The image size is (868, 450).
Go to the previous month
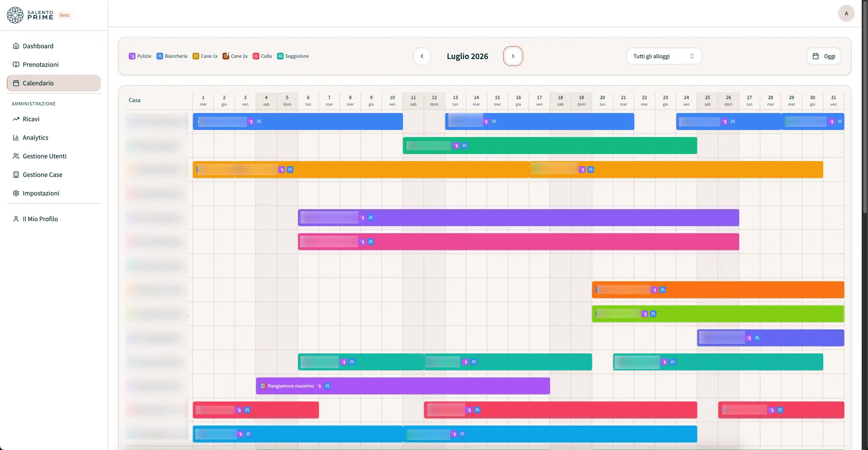tap(422, 56)
